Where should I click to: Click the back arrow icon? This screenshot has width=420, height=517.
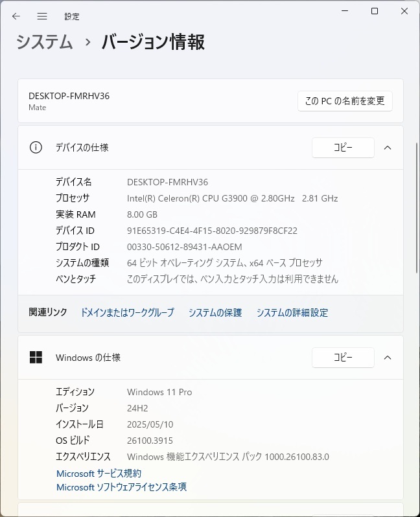pyautogui.click(x=16, y=16)
